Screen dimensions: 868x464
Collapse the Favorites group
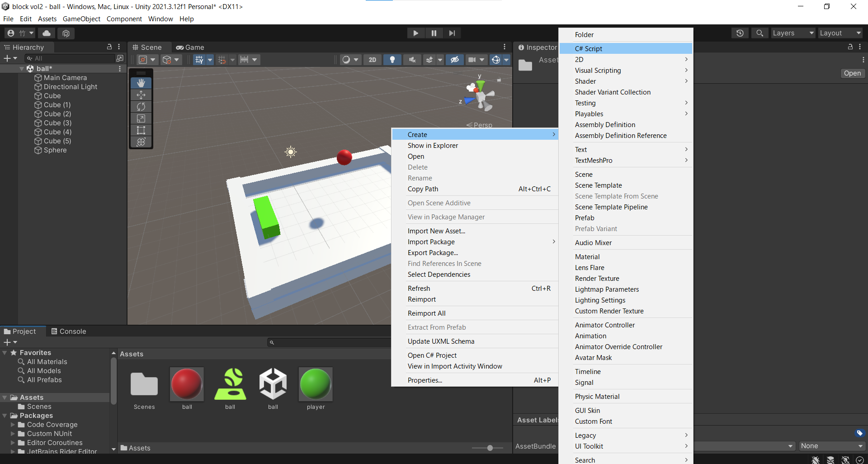[5, 353]
